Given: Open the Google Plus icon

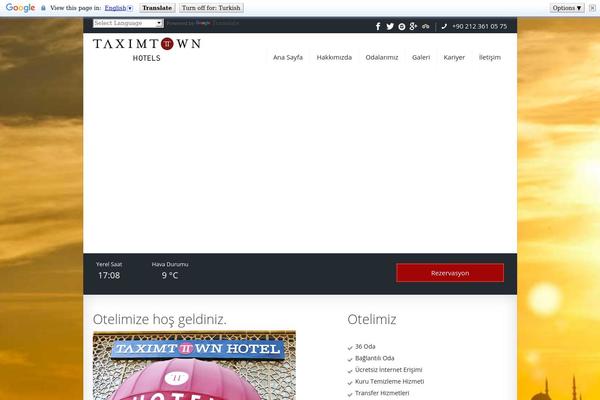Looking at the screenshot, I should click(x=413, y=26).
